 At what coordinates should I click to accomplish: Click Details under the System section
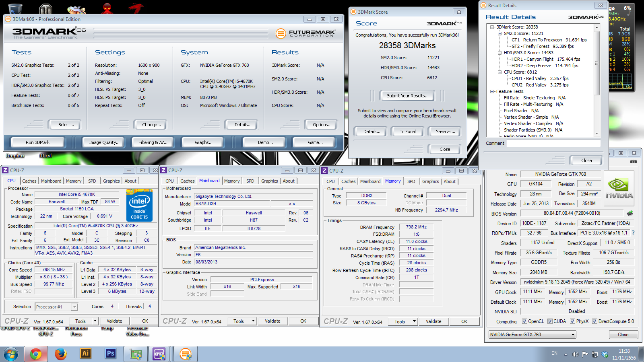tap(243, 125)
